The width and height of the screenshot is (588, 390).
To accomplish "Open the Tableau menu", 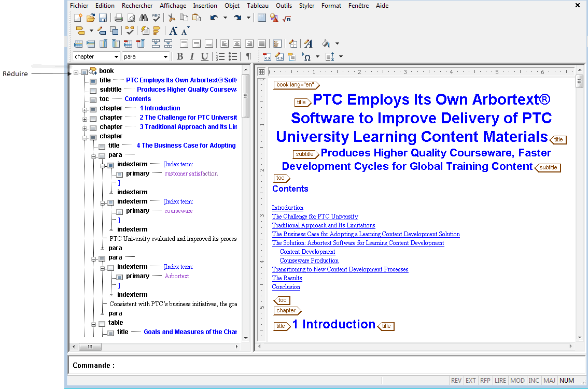I will [x=258, y=6].
